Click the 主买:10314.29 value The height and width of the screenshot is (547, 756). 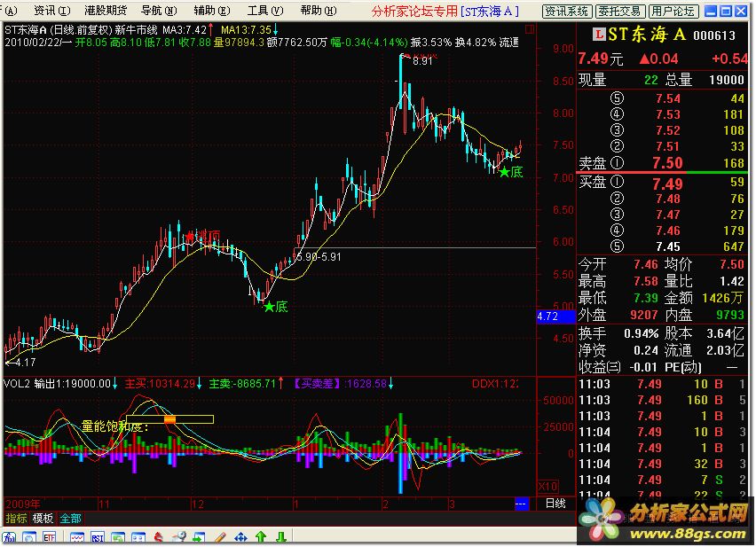[x=160, y=384]
